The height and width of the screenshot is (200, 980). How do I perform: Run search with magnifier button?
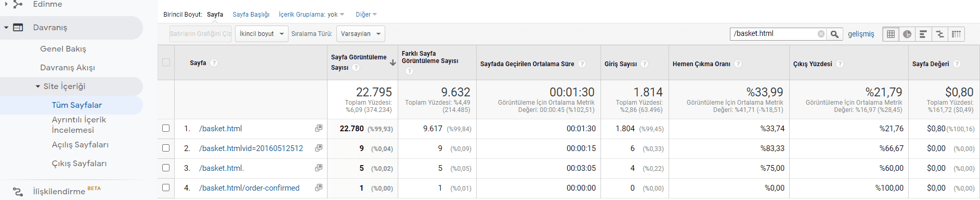834,34
